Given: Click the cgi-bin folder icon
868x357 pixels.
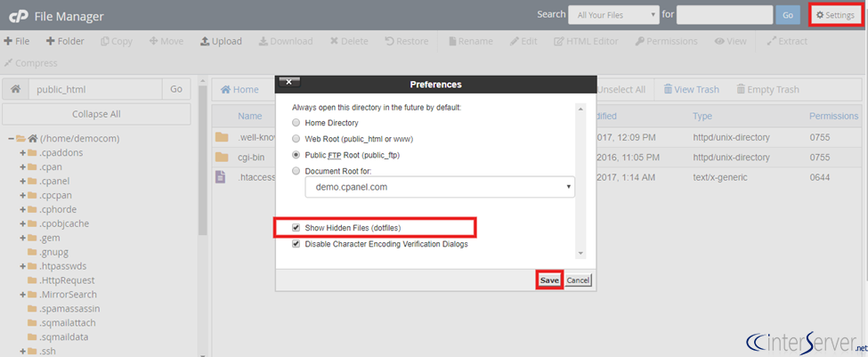Looking at the screenshot, I should point(222,158).
